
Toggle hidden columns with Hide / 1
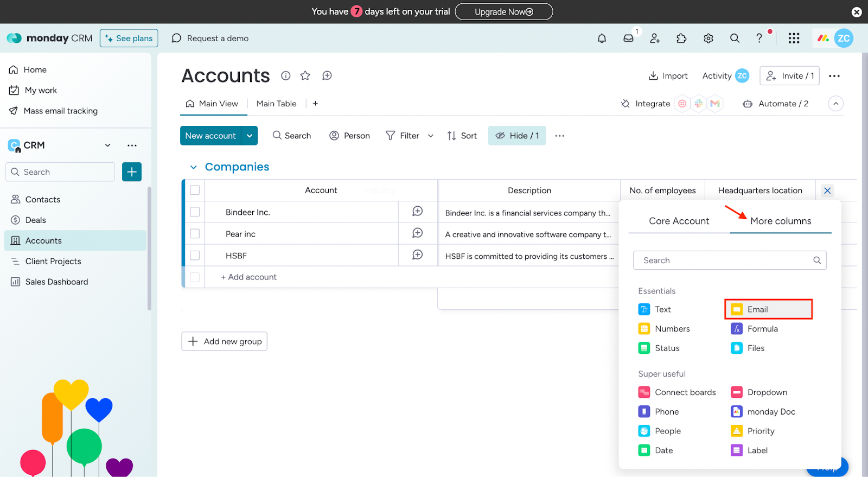coord(517,136)
